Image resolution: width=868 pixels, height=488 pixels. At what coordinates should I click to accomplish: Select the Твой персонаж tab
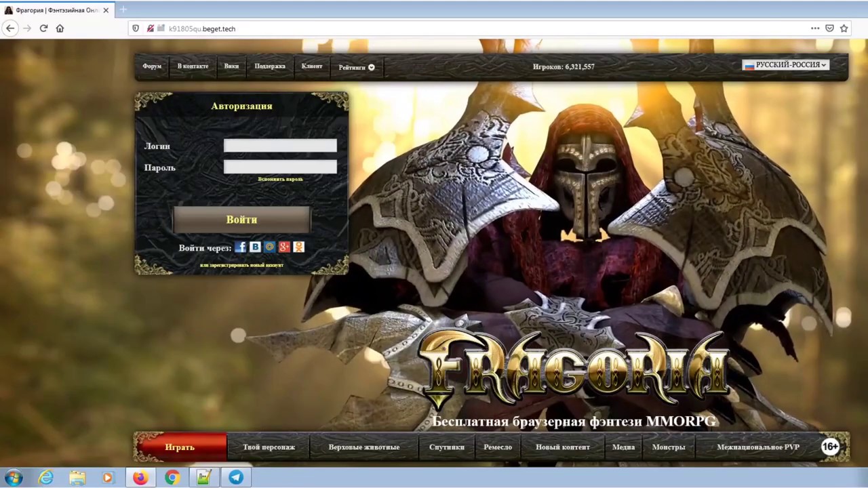point(269,447)
